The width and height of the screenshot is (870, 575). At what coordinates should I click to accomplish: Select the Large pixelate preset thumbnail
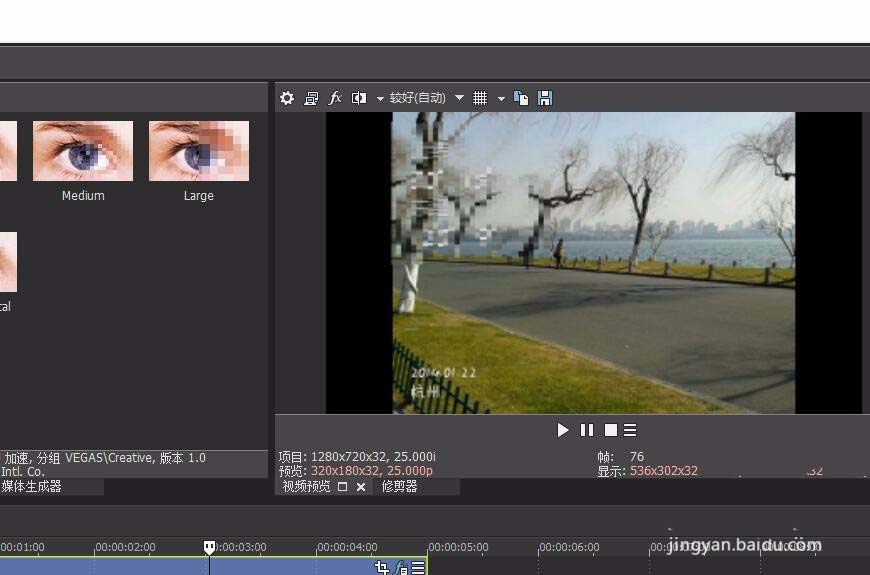(x=199, y=151)
